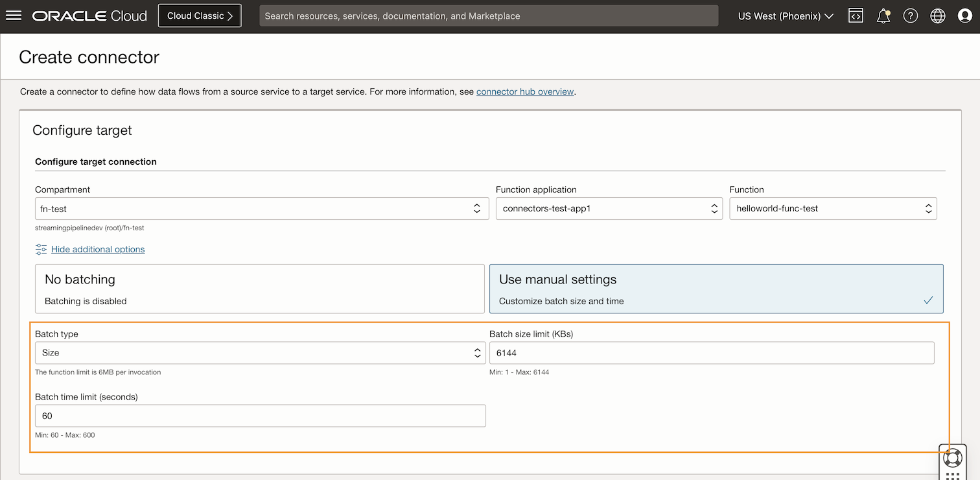Open the help question mark icon
Image resolution: width=980 pixels, height=480 pixels.
tap(910, 16)
